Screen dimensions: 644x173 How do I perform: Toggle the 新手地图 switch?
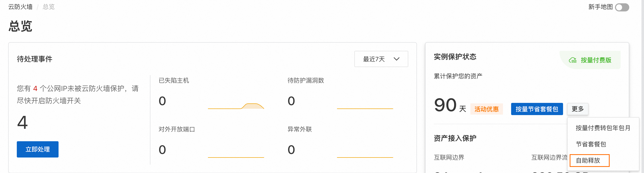pyautogui.click(x=622, y=7)
